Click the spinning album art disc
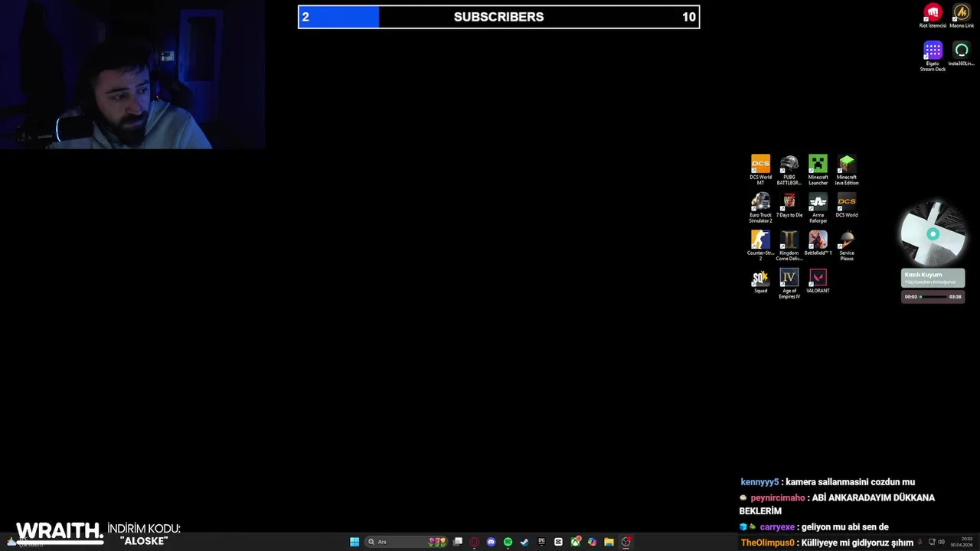The width and height of the screenshot is (980, 551). point(933,233)
